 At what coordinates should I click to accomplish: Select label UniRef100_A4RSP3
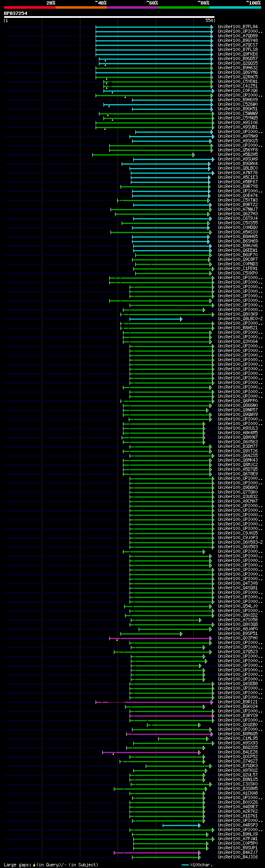coord(238,825)
